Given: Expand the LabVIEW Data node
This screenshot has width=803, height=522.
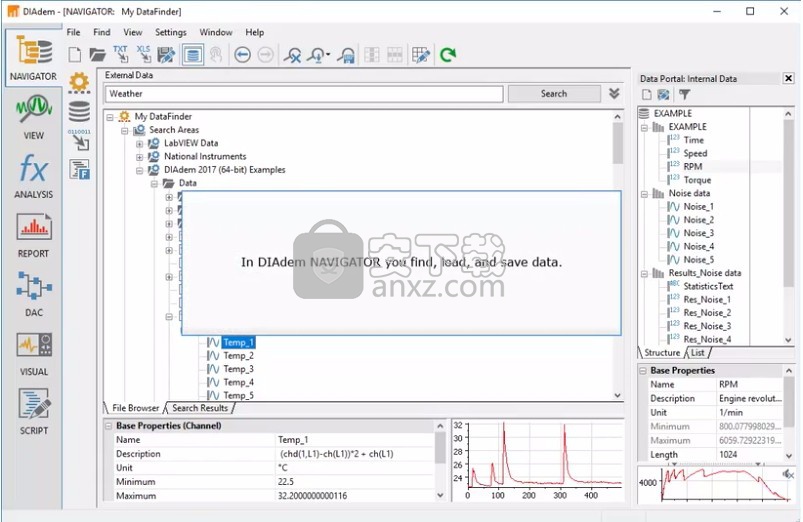Looking at the screenshot, I should click(x=139, y=144).
